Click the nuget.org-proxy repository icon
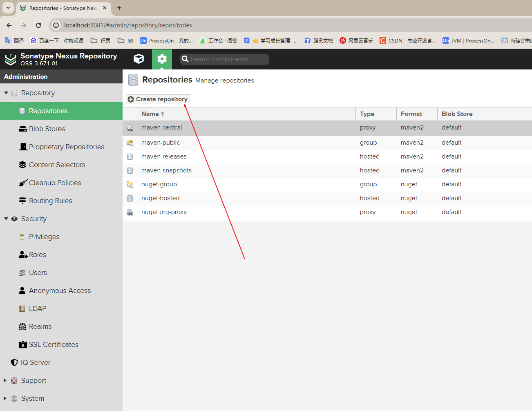This screenshot has height=411, width=532. click(130, 212)
